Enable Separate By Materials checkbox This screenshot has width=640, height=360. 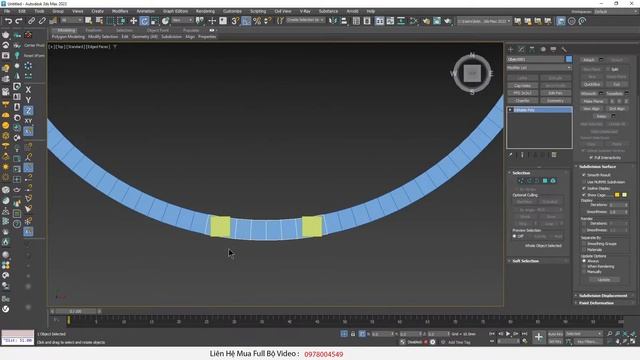(x=584, y=249)
